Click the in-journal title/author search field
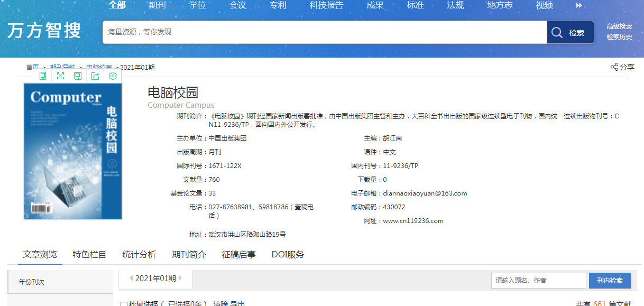Image resolution: width=644 pixels, height=306 pixels. [539, 281]
